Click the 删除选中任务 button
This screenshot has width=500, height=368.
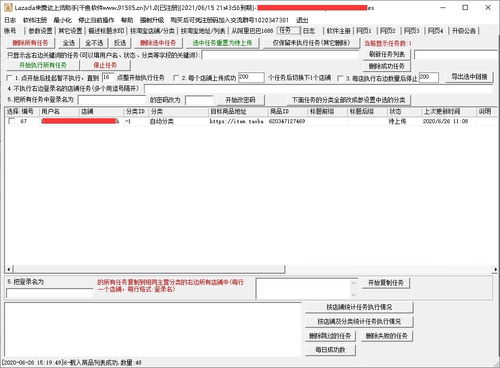click(x=158, y=43)
